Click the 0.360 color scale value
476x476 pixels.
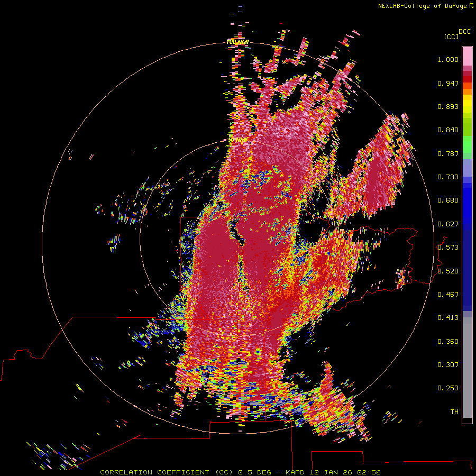[x=448, y=342]
